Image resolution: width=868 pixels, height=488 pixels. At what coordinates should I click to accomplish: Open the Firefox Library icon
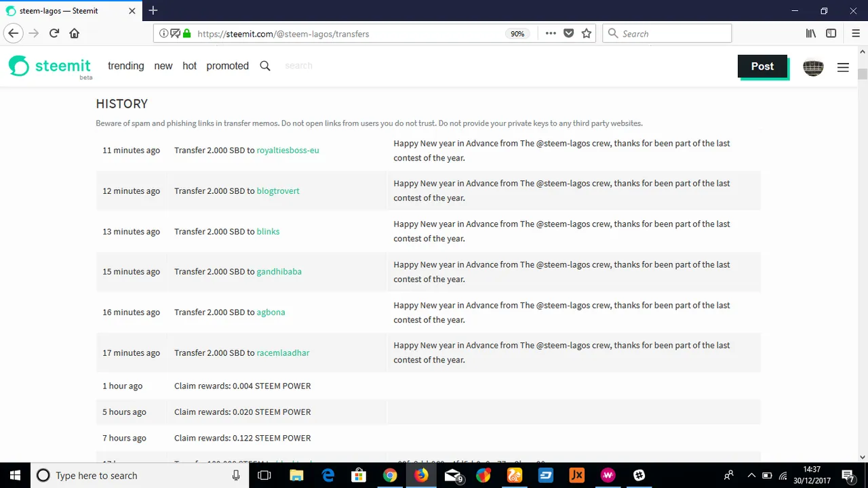point(810,33)
